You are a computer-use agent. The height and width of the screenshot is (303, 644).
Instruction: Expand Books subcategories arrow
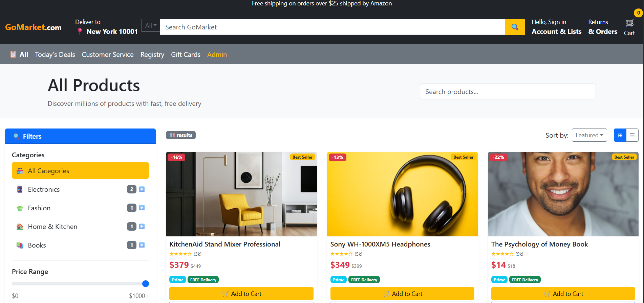pyautogui.click(x=142, y=245)
